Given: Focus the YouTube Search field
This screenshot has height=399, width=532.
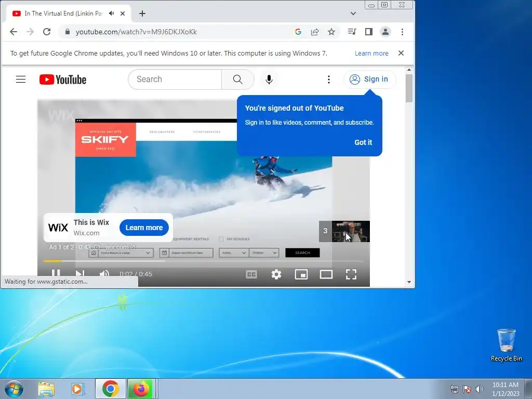Looking at the screenshot, I should pyautogui.click(x=175, y=79).
